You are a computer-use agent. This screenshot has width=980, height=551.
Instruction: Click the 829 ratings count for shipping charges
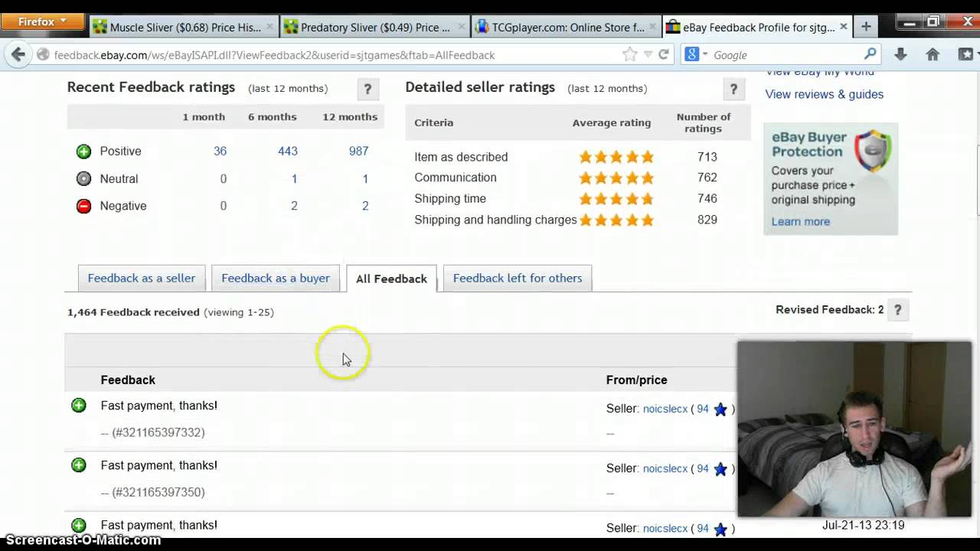(707, 220)
